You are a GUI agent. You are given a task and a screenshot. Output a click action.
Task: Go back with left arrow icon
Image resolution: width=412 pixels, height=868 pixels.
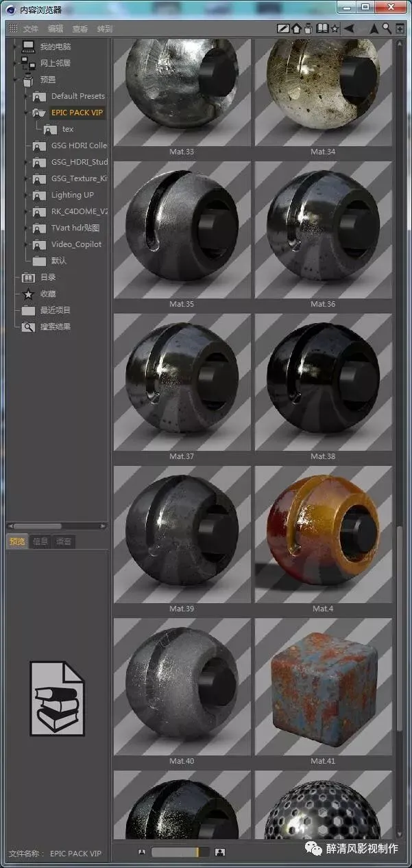tap(348, 29)
